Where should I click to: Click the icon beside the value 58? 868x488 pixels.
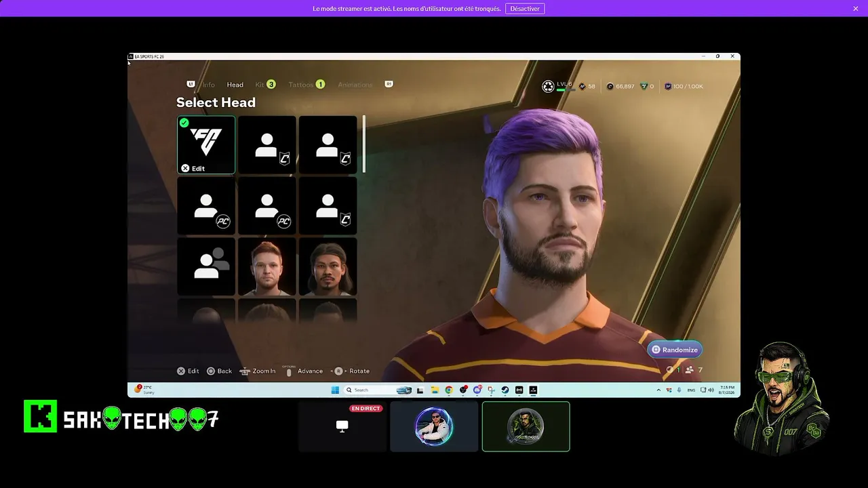click(583, 87)
